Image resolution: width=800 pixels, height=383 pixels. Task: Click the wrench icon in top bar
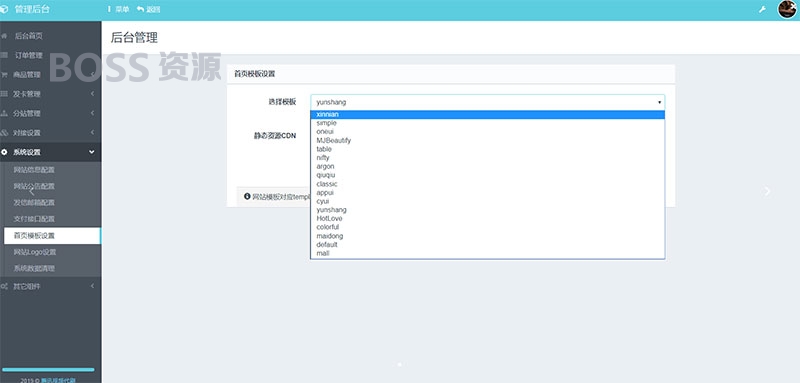[762, 9]
